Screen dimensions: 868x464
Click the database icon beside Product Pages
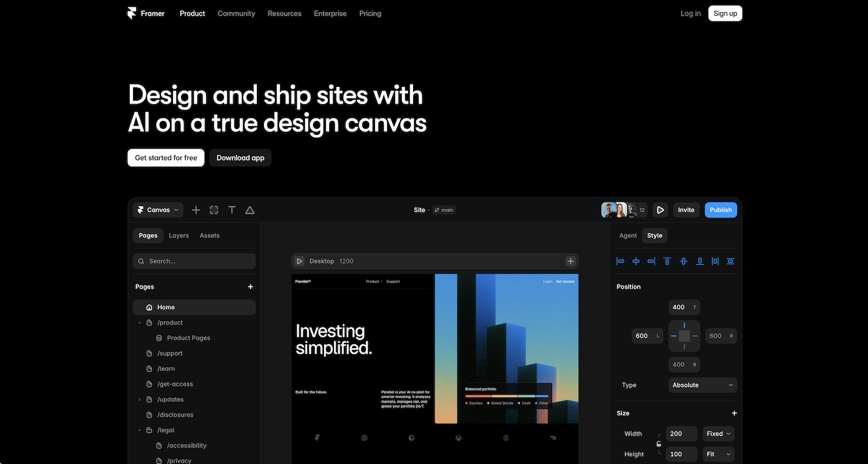point(159,338)
